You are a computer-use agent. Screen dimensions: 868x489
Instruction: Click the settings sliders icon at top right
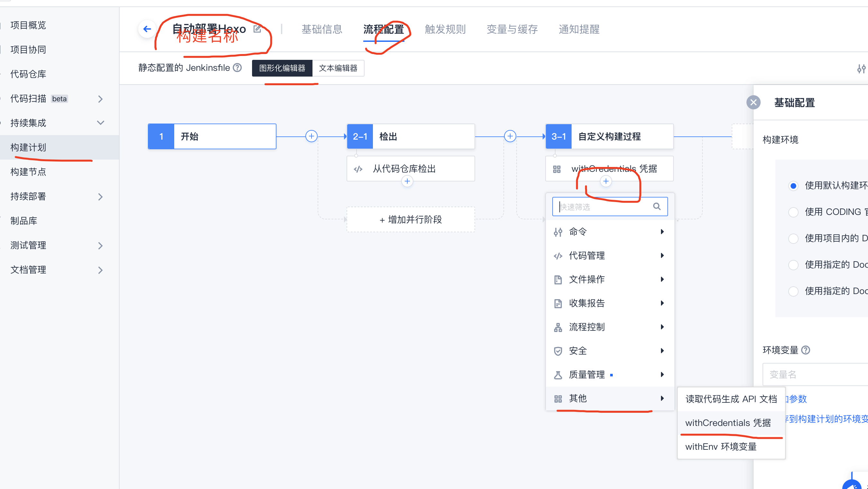(x=861, y=69)
